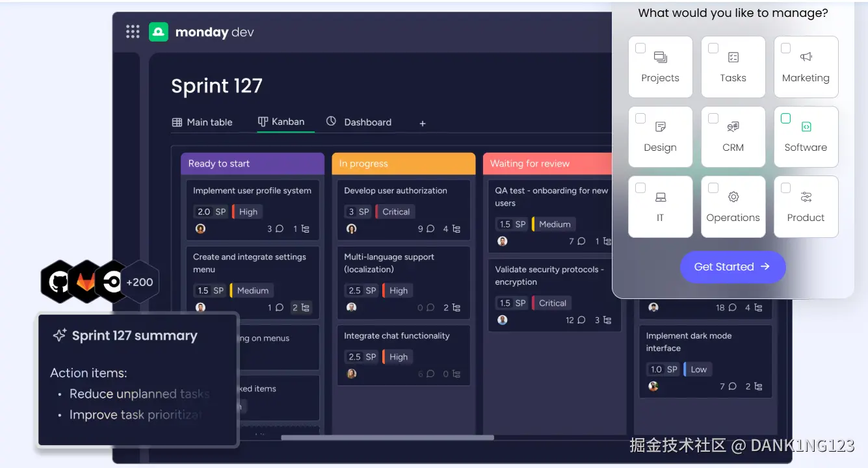The height and width of the screenshot is (468, 868).
Task: Click the Projects category icon
Action: [661, 57]
